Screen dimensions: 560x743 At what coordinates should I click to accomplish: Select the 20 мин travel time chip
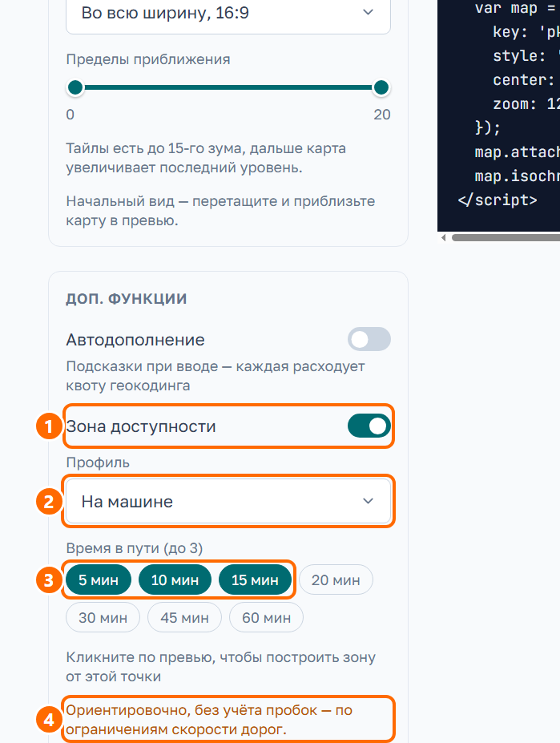click(336, 580)
